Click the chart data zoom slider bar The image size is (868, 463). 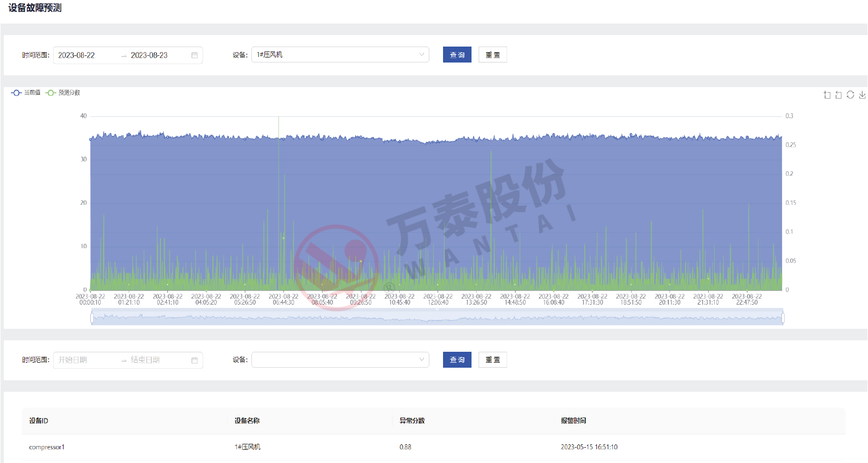437,318
